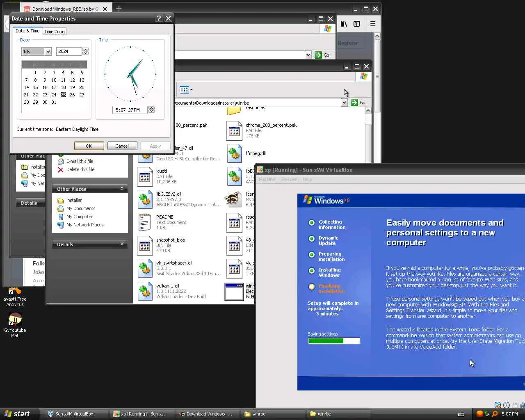
Task: Click the year 2024 field
Action: (x=69, y=52)
